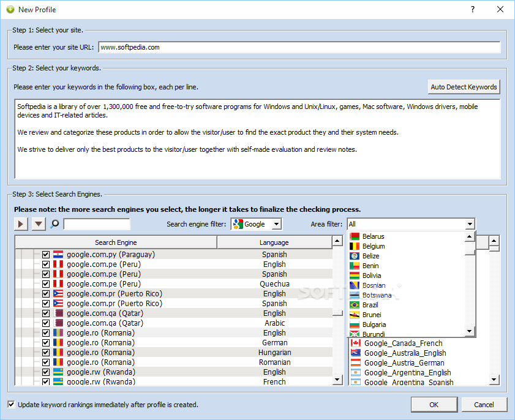Click the Austria flag beside Google_Austria_German

356,363
